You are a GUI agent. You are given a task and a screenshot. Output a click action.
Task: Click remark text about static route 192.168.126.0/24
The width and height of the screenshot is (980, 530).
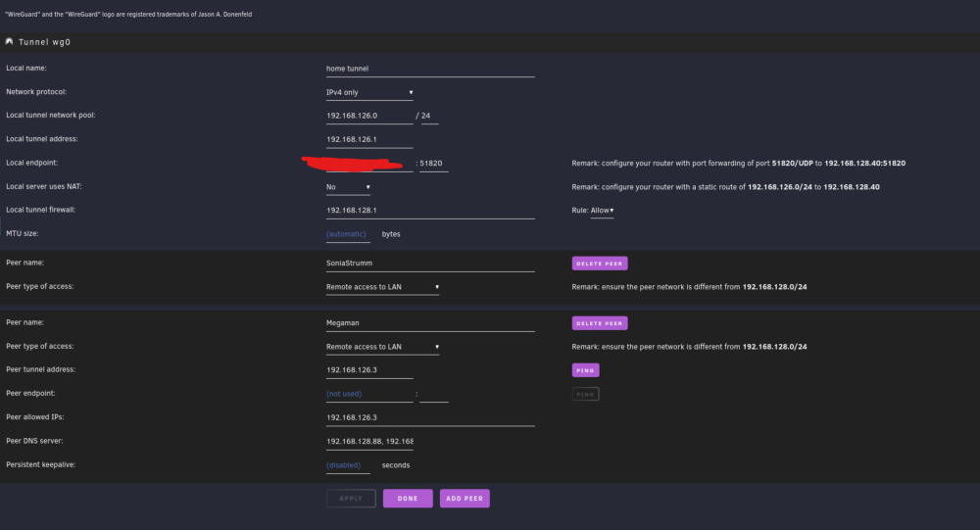point(725,187)
